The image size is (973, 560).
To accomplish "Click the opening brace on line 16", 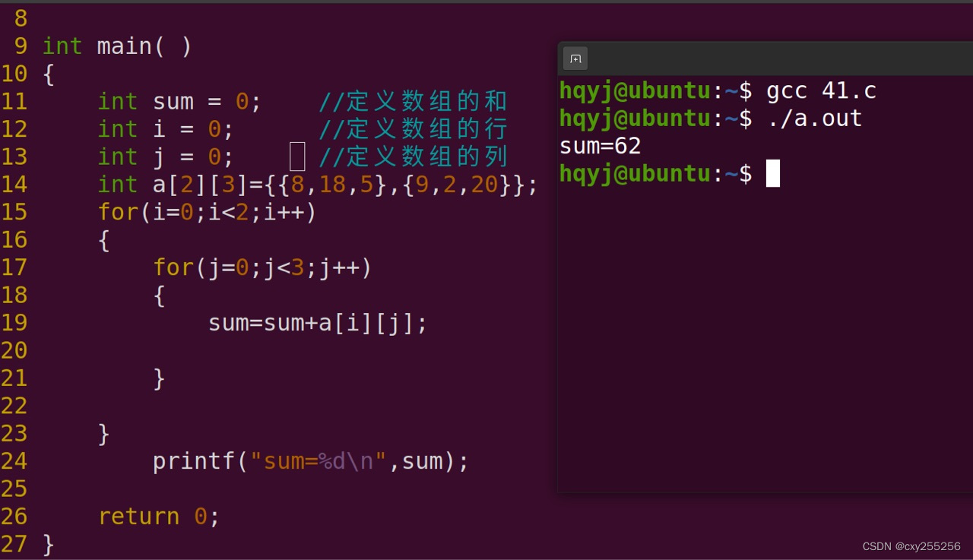I will [x=104, y=240].
